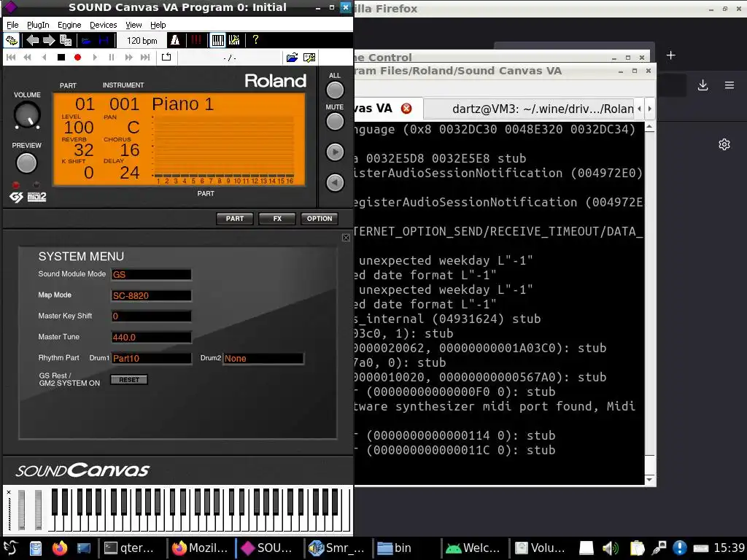Click the PREVIEW round button

tap(26, 163)
